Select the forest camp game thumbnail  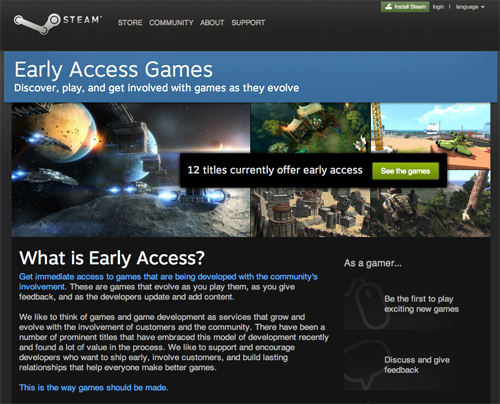click(310, 128)
